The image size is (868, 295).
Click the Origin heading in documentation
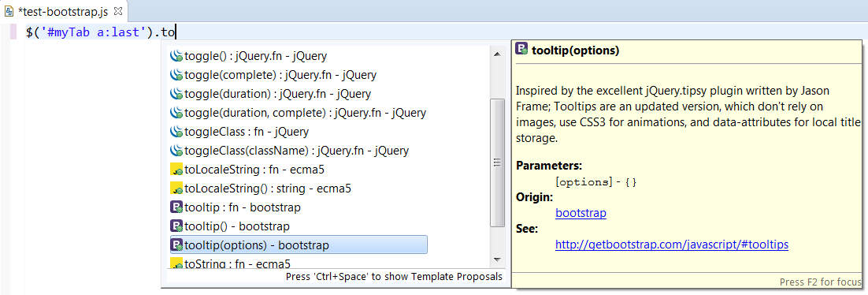pyautogui.click(x=534, y=197)
